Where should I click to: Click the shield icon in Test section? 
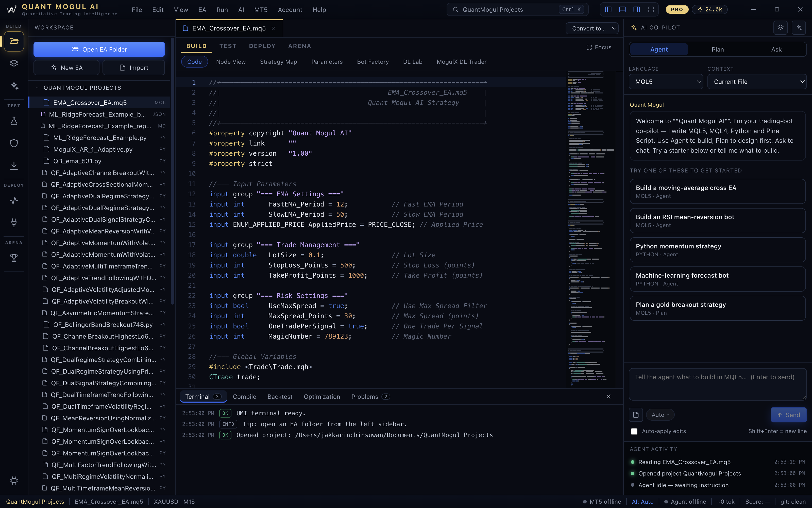click(x=14, y=143)
